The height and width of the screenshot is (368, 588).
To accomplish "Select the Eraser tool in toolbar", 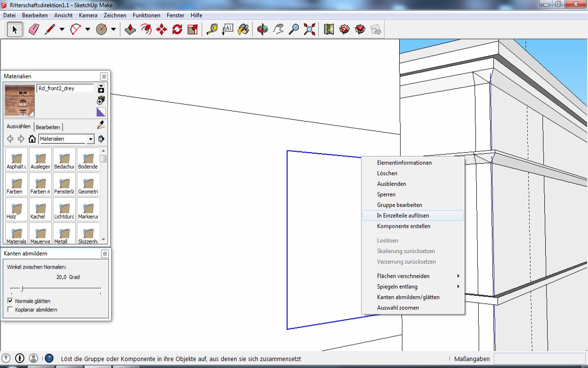I will [34, 30].
